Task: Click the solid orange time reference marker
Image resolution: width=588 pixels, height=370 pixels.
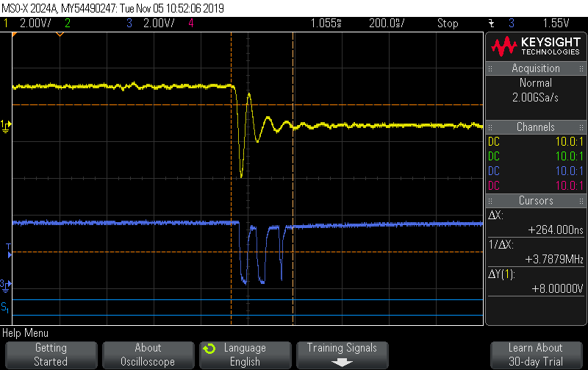Action: click(15, 35)
